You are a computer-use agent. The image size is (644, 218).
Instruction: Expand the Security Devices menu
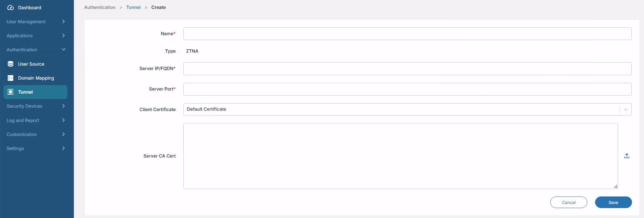63,106
